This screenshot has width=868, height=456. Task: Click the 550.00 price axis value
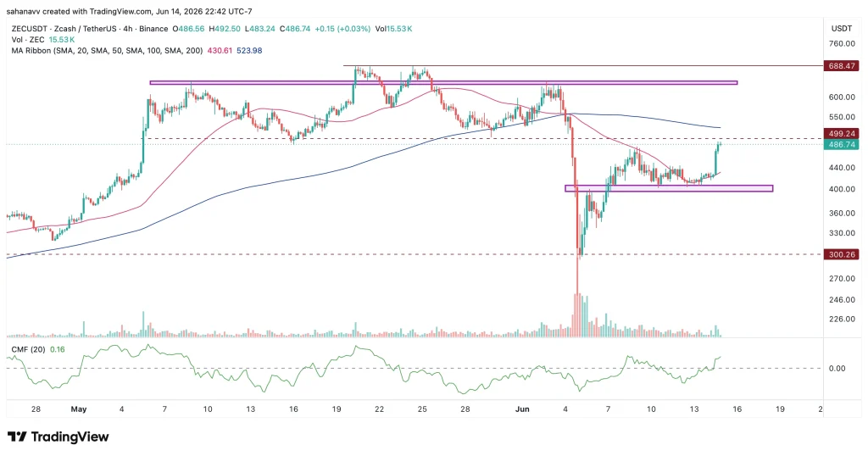click(x=842, y=117)
